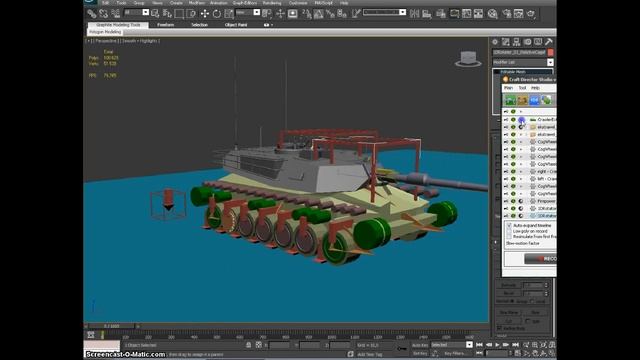
Task: Toggle eye icon on the CrawlerEx row
Action: click(513, 120)
